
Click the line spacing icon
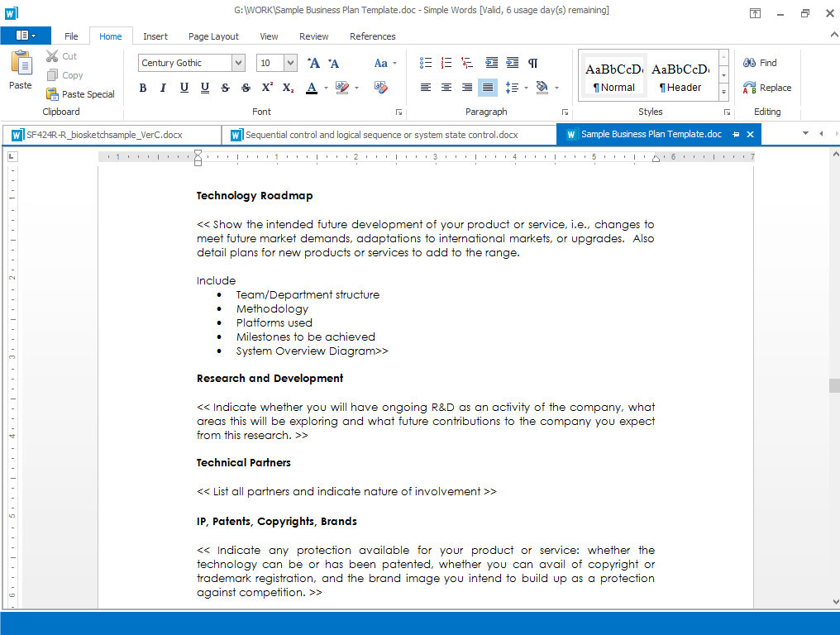[x=512, y=88]
